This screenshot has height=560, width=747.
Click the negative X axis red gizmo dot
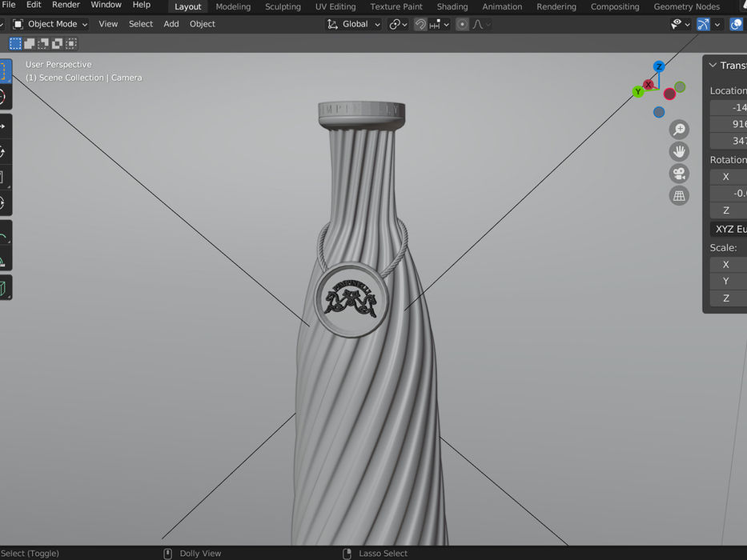click(x=669, y=94)
